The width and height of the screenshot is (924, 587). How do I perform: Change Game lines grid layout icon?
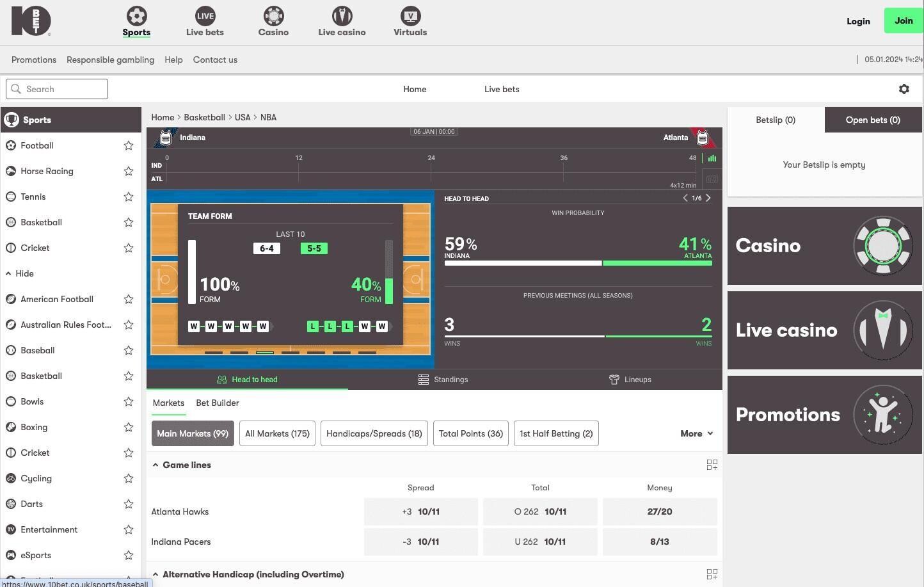(712, 465)
